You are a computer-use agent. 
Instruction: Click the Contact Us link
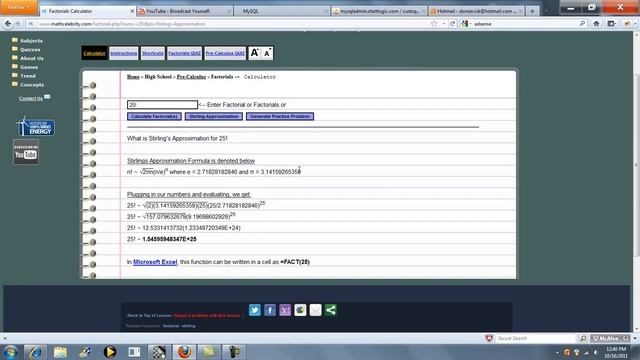point(31,98)
